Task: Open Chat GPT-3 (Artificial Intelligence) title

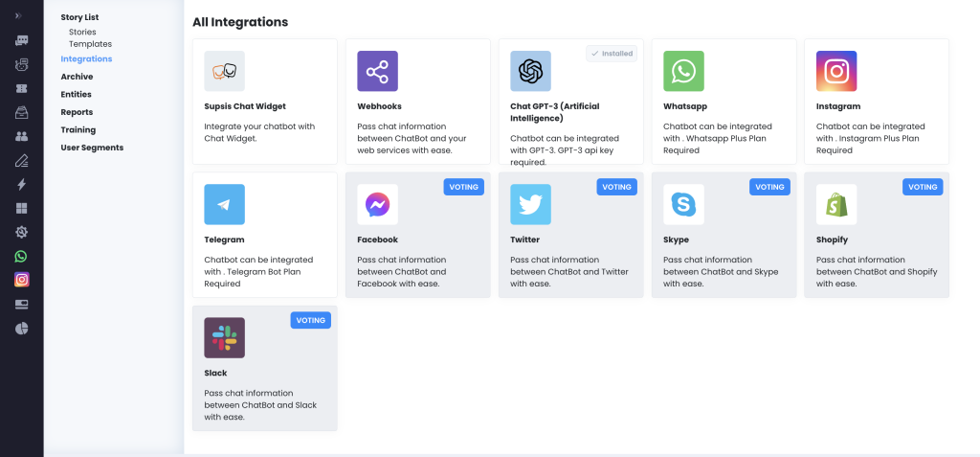Action: click(555, 112)
